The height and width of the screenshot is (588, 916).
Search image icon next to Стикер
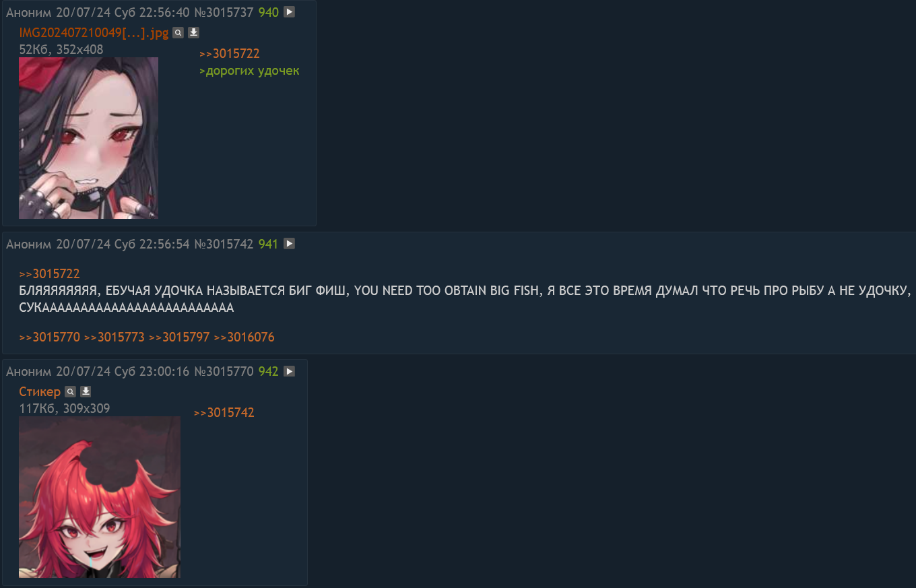70,391
